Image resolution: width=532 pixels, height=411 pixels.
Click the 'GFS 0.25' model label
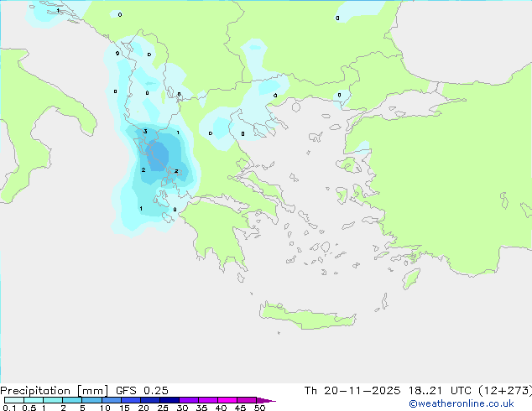click(142, 391)
